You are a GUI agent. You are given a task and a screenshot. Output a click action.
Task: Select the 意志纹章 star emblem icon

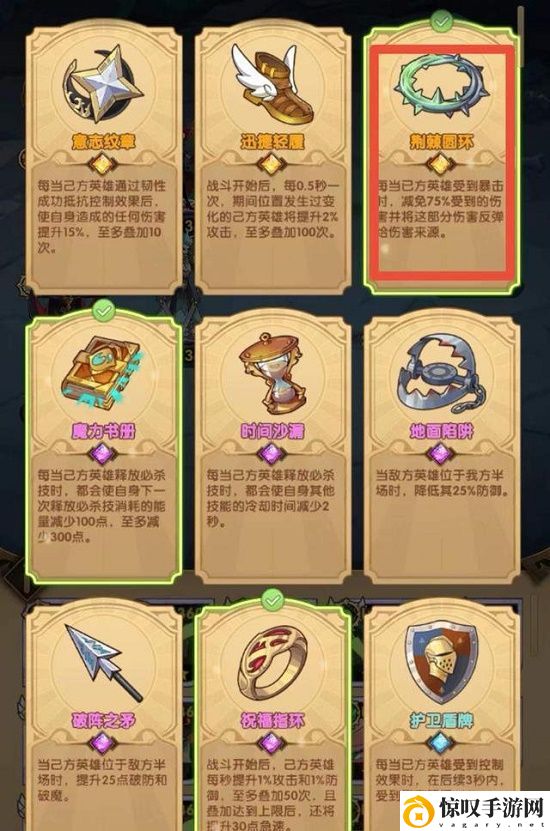click(103, 85)
